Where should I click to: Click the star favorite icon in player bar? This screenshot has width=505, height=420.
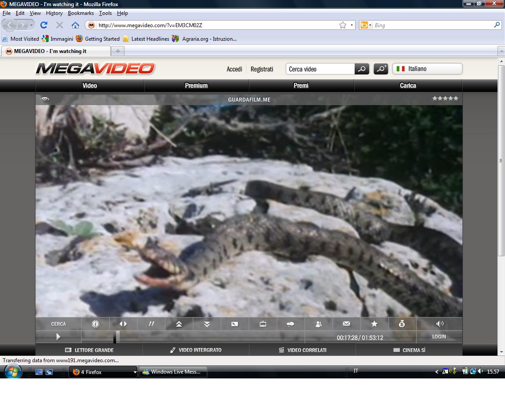pyautogui.click(x=374, y=324)
